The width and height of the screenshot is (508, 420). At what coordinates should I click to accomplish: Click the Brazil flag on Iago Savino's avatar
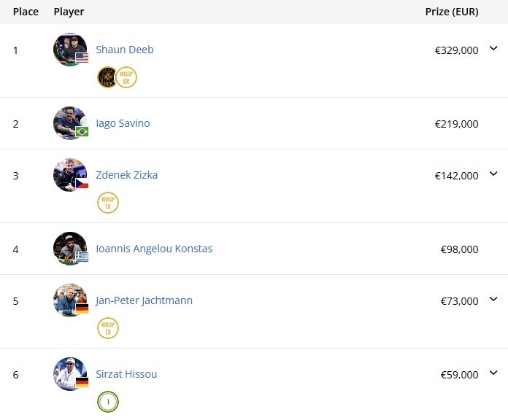(82, 132)
